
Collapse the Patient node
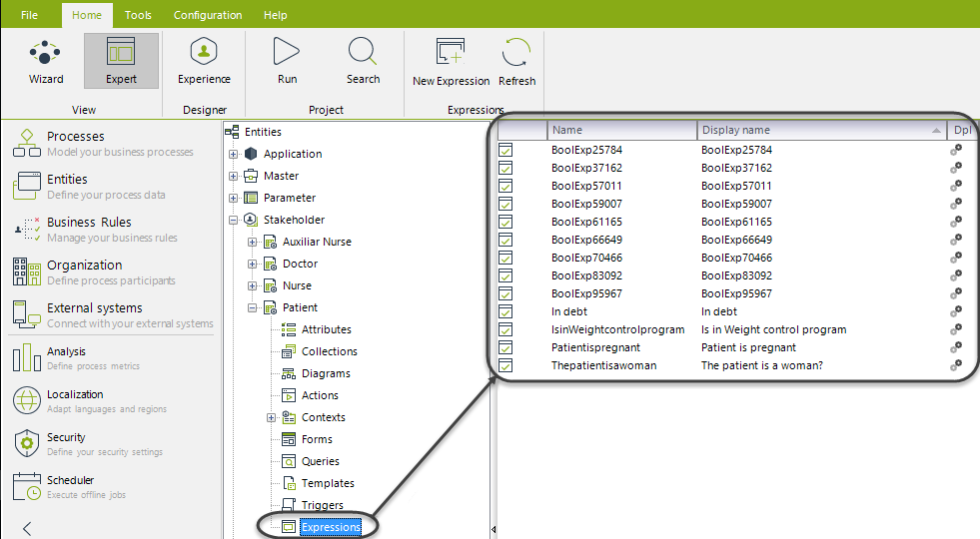[252, 307]
